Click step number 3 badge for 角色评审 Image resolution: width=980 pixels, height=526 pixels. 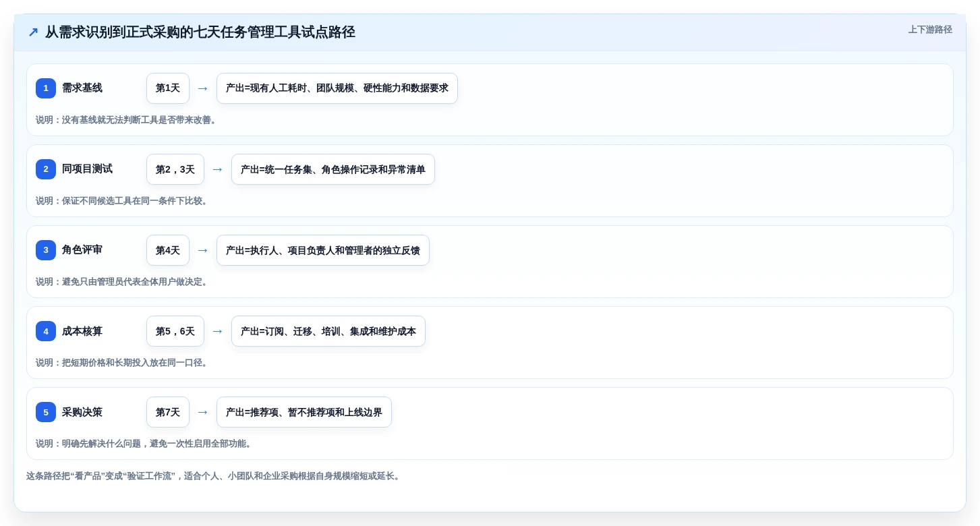[46, 250]
